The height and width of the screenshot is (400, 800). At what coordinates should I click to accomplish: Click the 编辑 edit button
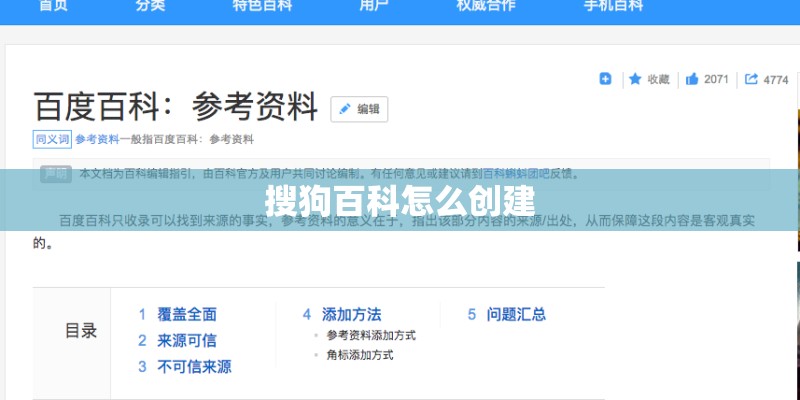(x=359, y=109)
